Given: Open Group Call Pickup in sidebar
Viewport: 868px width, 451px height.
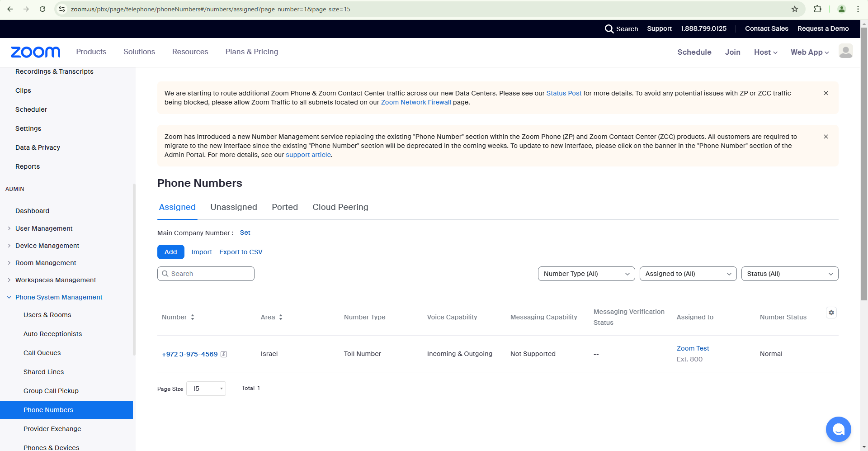Looking at the screenshot, I should click(51, 391).
